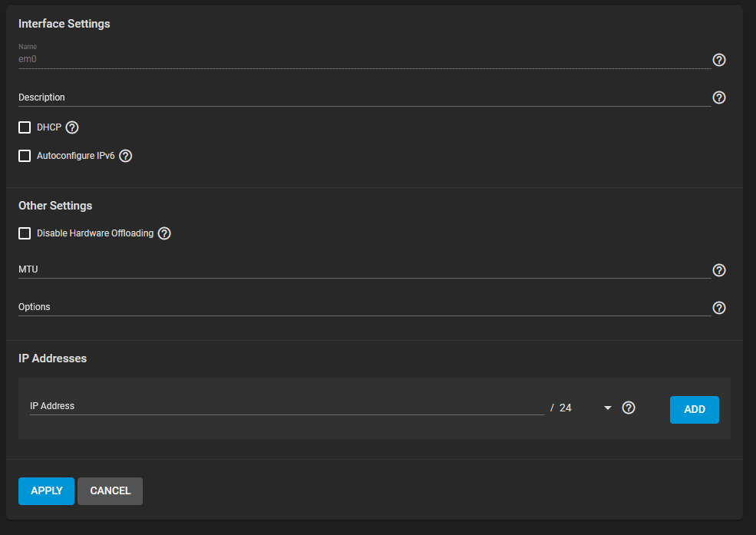Check Disable Hardware Offloading box
The width and height of the screenshot is (756, 535).
[25, 233]
